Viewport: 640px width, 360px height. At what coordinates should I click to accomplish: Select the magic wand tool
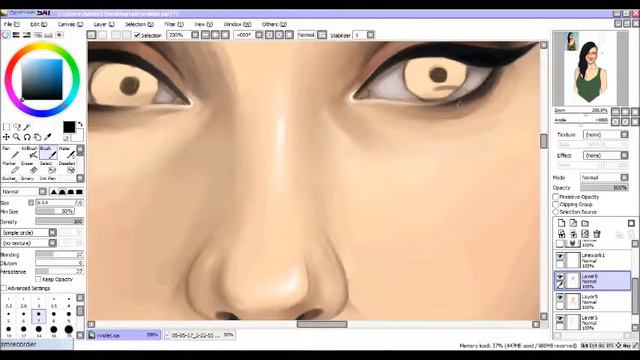[x=27, y=127]
